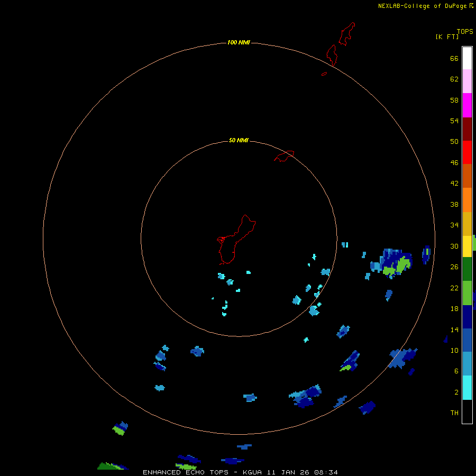Click the "62" legend value
The width and height of the screenshot is (476, 476).
coord(454,79)
